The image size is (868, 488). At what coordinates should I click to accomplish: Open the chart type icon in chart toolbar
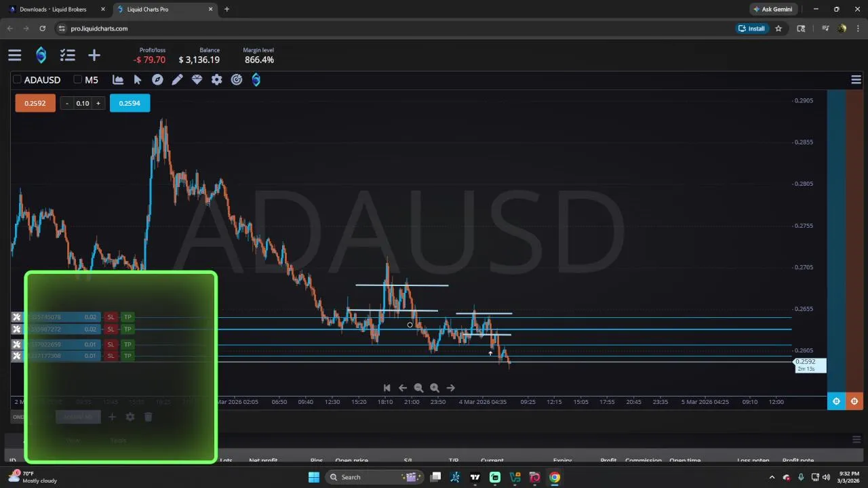pos(118,80)
